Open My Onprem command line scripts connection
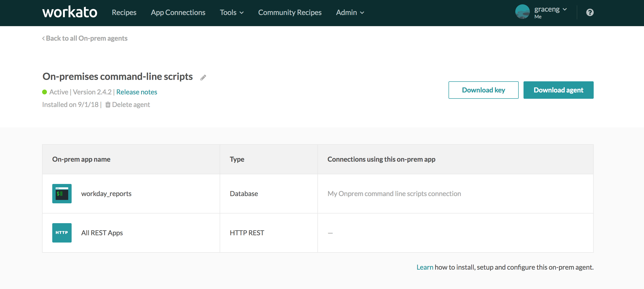 click(394, 193)
